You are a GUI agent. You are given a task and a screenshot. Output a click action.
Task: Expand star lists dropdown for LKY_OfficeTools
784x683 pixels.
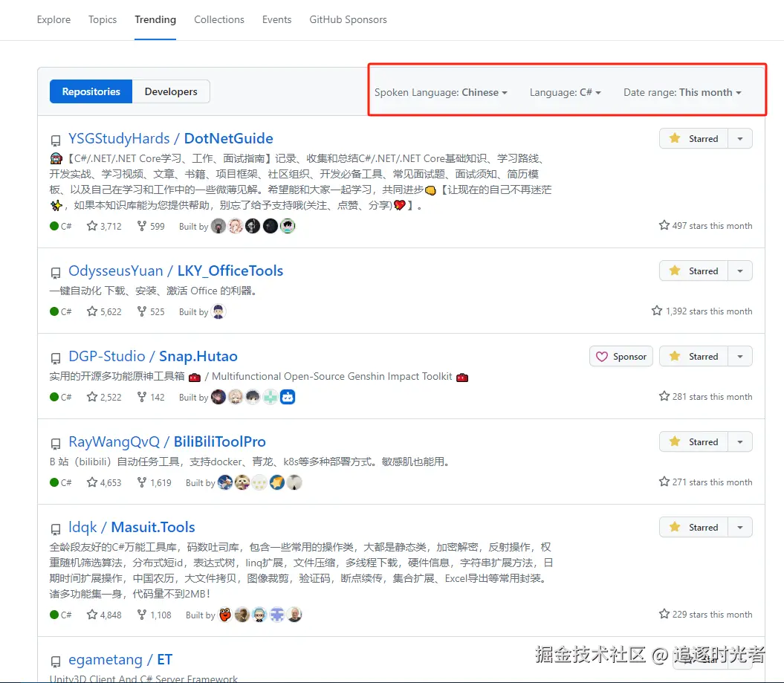point(740,271)
